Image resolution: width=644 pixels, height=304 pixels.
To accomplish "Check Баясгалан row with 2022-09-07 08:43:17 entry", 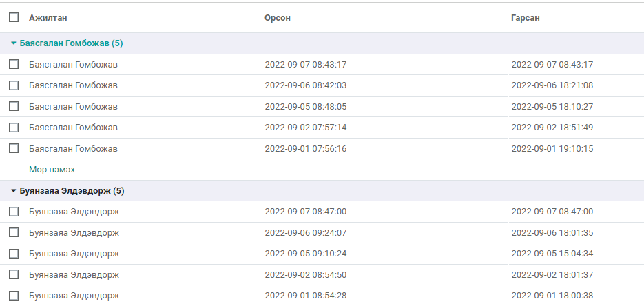I will (x=14, y=64).
